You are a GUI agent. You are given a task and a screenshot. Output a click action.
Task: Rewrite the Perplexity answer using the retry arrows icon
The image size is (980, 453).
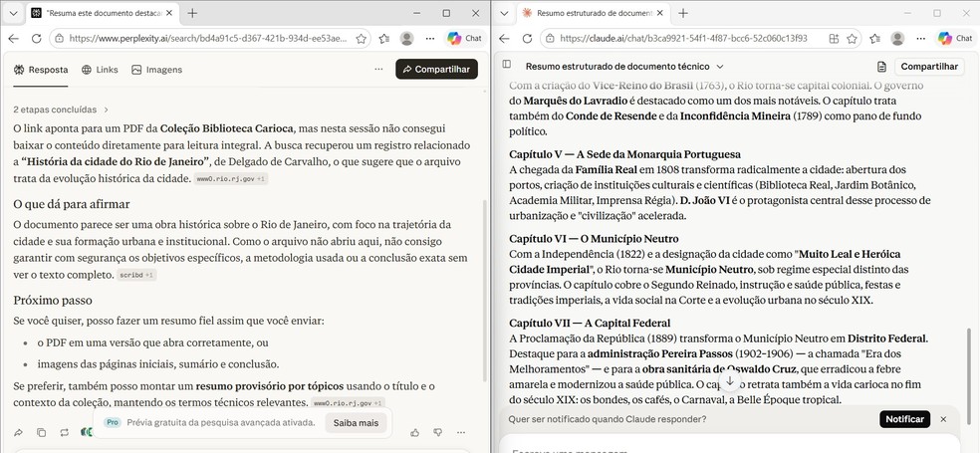point(65,432)
